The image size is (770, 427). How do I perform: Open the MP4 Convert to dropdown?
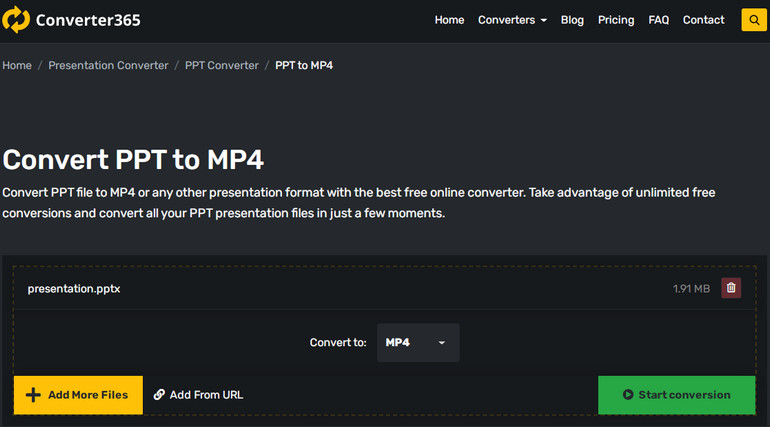(418, 343)
